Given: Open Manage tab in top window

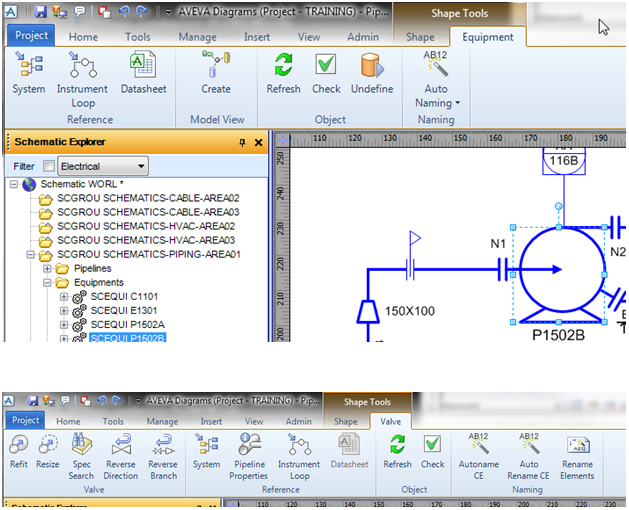Looking at the screenshot, I should [x=197, y=37].
